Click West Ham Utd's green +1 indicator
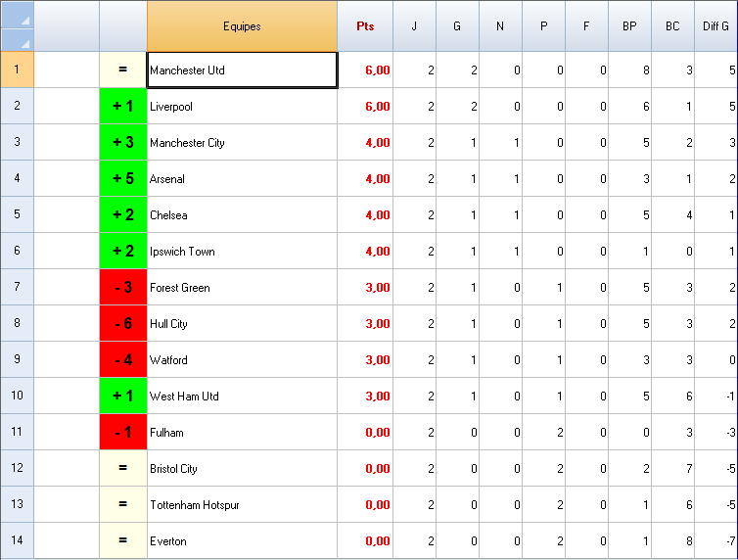 [x=123, y=397]
